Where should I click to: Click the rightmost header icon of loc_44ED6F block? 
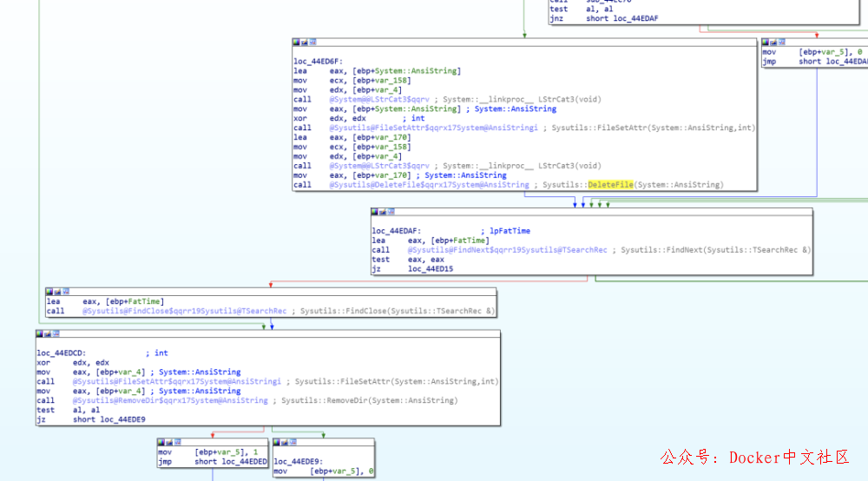tap(312, 42)
